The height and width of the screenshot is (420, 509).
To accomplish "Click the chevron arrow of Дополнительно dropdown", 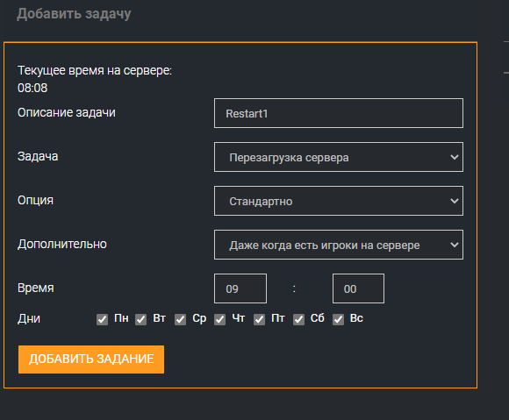I will point(455,245).
